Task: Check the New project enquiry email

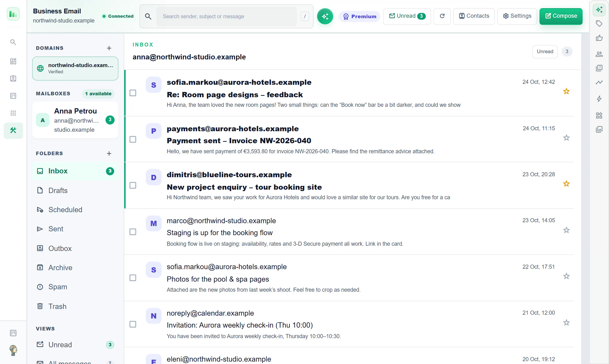Action: [x=133, y=185]
